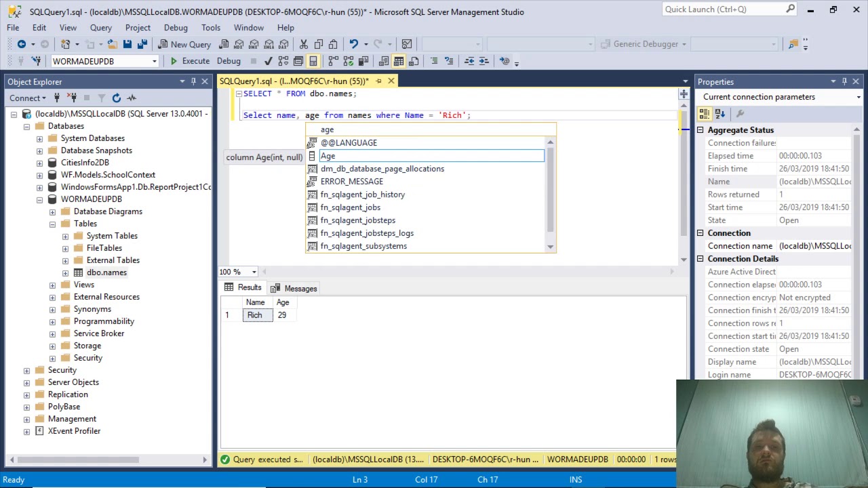868x488 pixels.
Task: Click the Undo arrow icon
Action: pos(353,44)
